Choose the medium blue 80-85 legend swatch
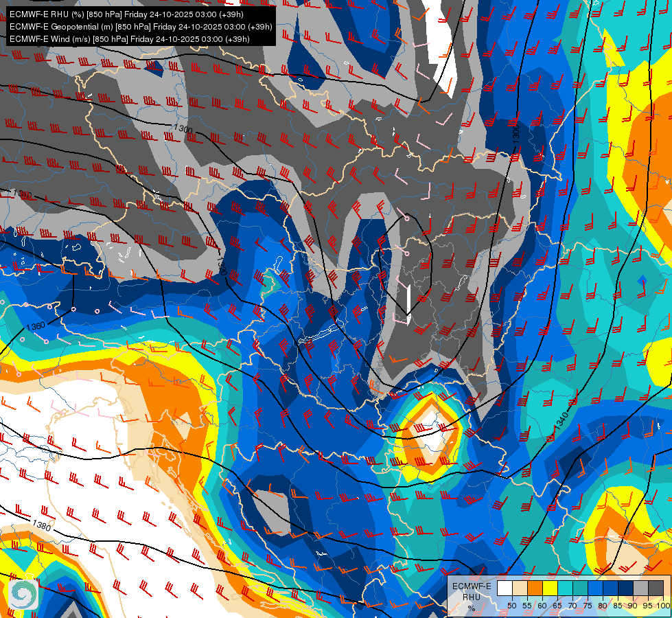 [611, 588]
